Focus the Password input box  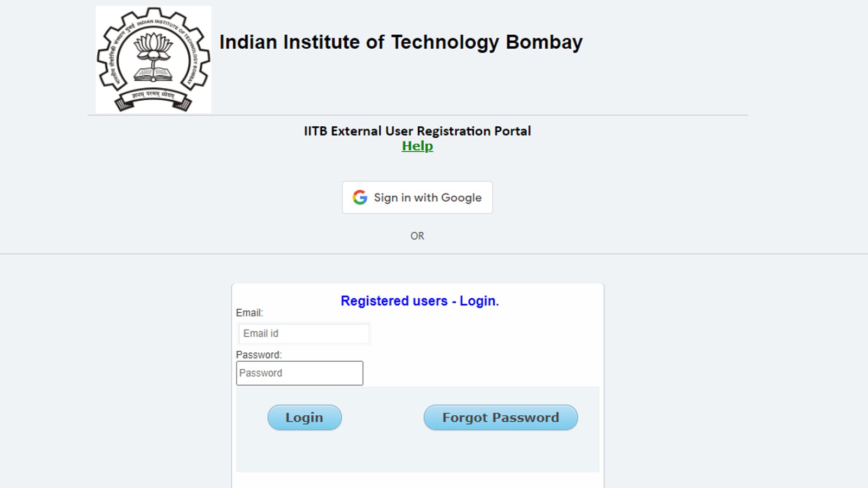click(x=299, y=373)
